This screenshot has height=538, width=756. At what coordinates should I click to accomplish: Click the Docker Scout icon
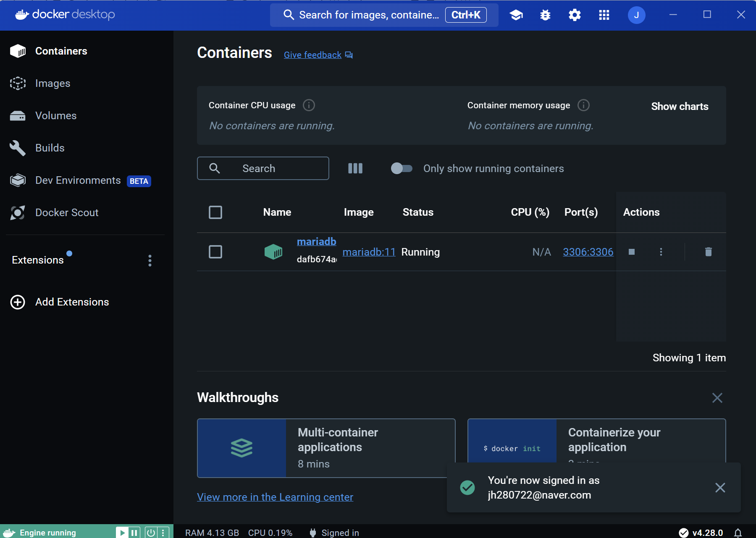tap(18, 212)
